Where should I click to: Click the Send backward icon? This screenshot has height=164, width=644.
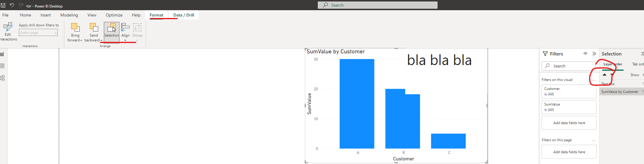pos(94,28)
